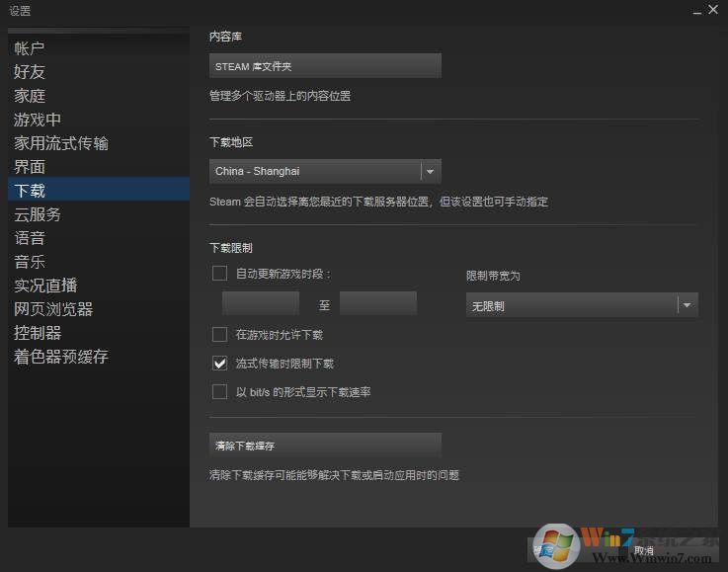Image resolution: width=728 pixels, height=572 pixels.
Task: Click the auto-update end time field
Action: 378,303
